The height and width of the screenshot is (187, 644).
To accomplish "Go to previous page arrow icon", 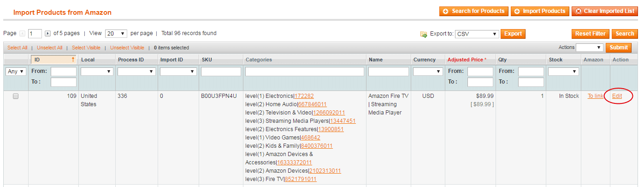I will tap(23, 34).
